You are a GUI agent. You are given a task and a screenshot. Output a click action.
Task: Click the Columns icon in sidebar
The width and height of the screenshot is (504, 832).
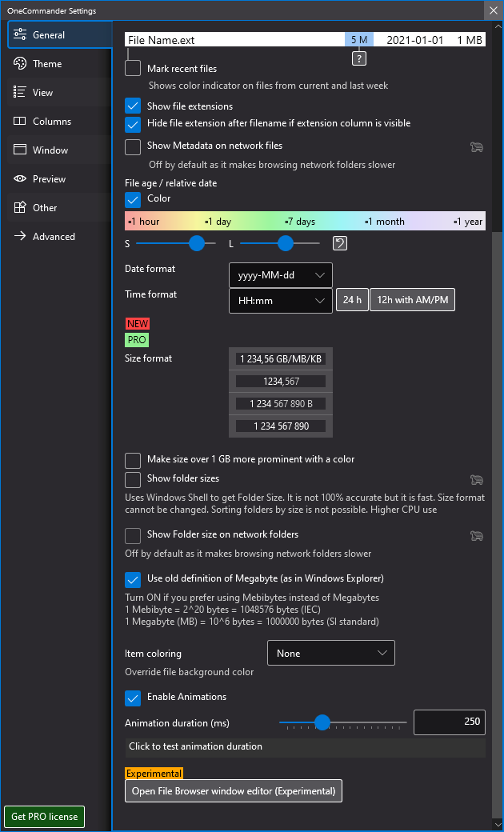coord(19,122)
